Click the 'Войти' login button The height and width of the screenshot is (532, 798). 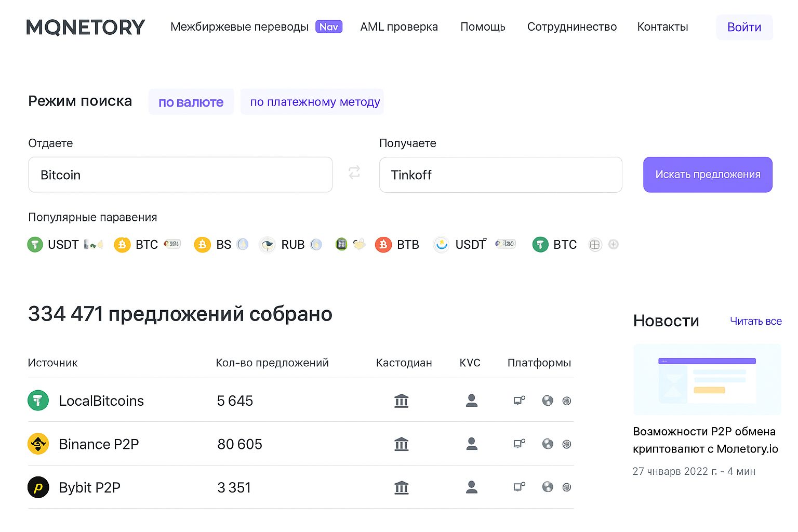tap(743, 27)
